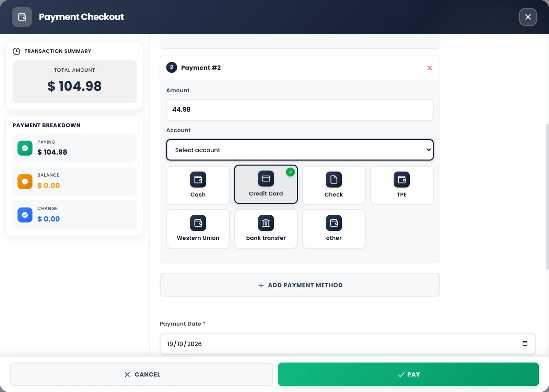Click the Payment #2 number badge
The image size is (549, 392).
[172, 68]
